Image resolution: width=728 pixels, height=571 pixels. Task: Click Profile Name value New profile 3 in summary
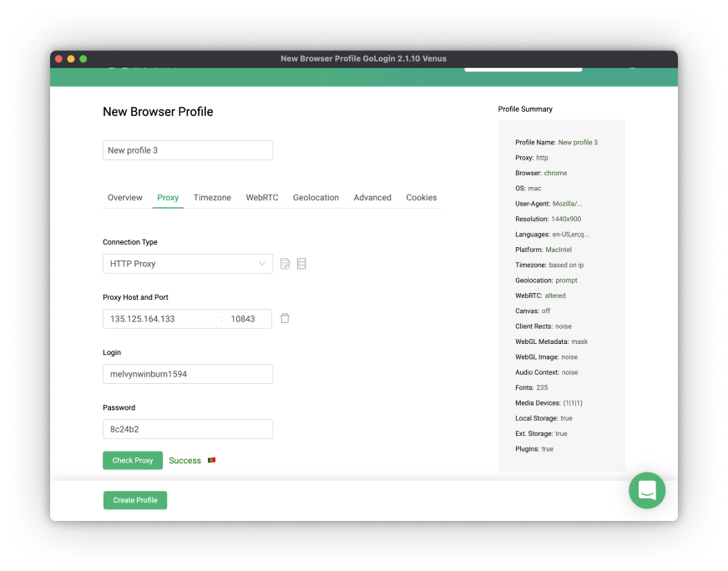[x=578, y=143]
